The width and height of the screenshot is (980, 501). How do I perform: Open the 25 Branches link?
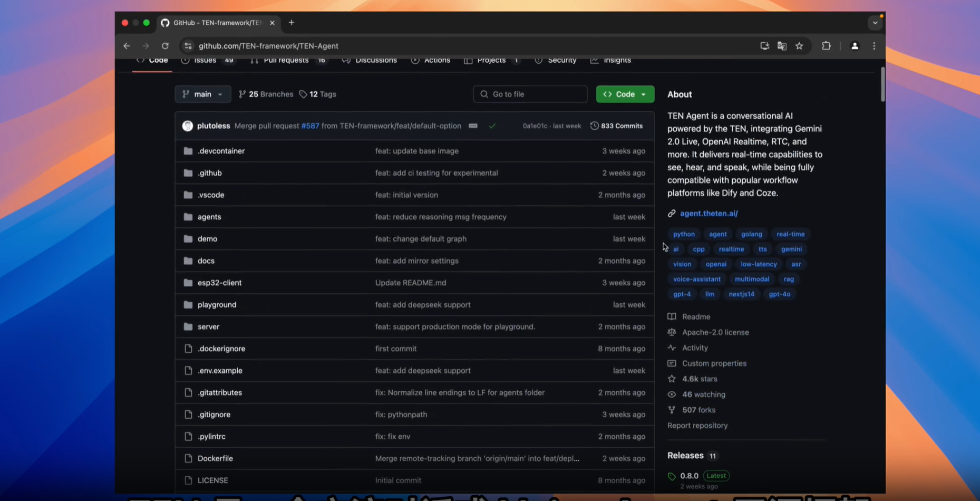click(266, 94)
